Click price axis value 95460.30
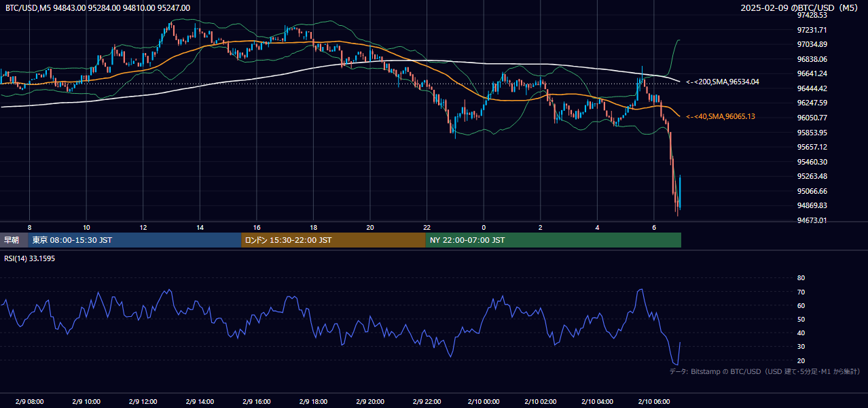 coord(812,162)
